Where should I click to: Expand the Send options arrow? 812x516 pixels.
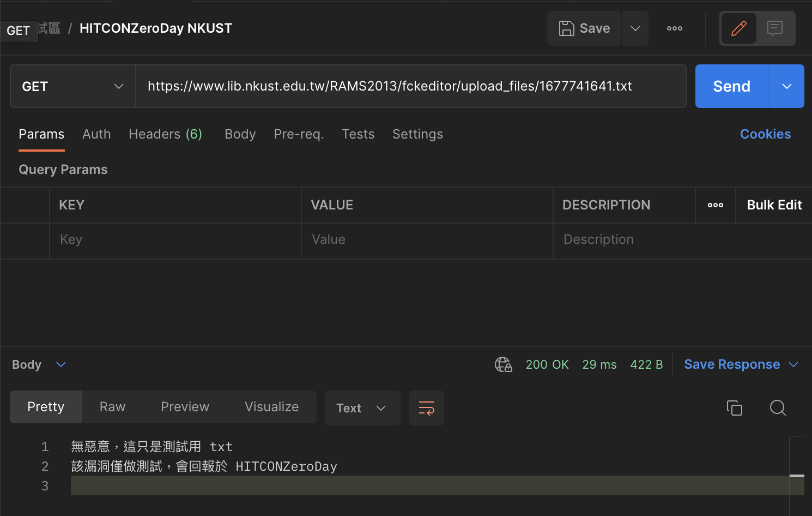[787, 86]
